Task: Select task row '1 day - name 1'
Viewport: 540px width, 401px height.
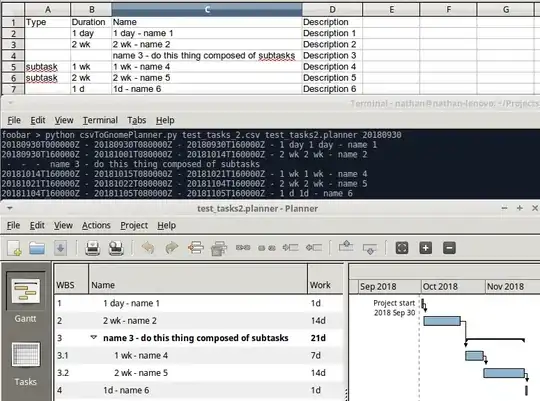Action: [199, 303]
